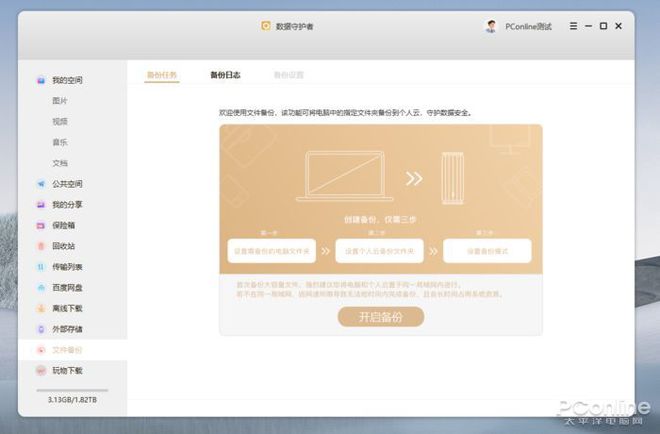Screen dimensions: 660x434
Task: Click the 回收站 recycle bin icon
Action: [x=41, y=246]
